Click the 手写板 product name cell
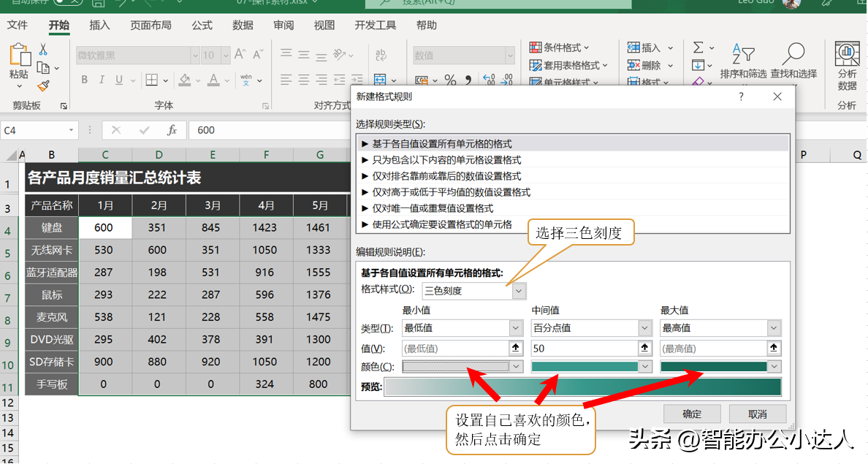Screen dimensions: 868x464 click(x=51, y=384)
